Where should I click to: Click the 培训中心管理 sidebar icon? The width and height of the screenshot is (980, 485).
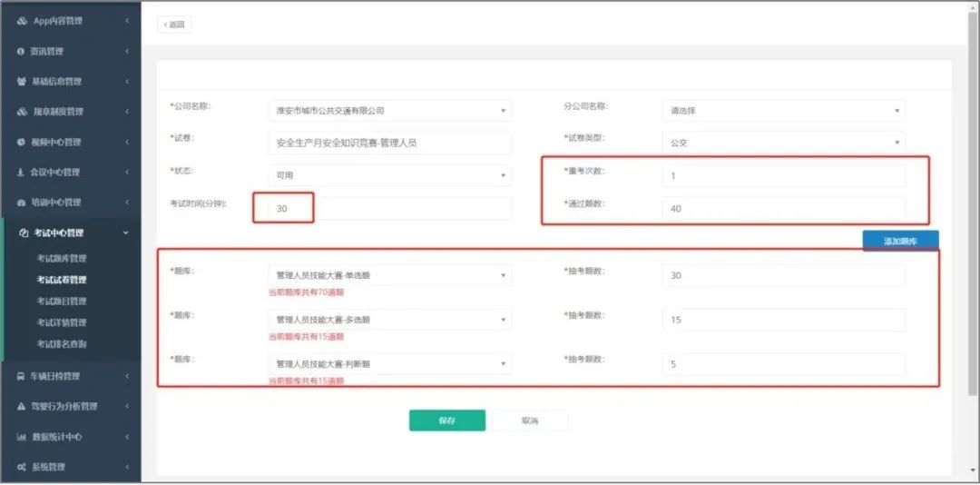tap(21, 203)
